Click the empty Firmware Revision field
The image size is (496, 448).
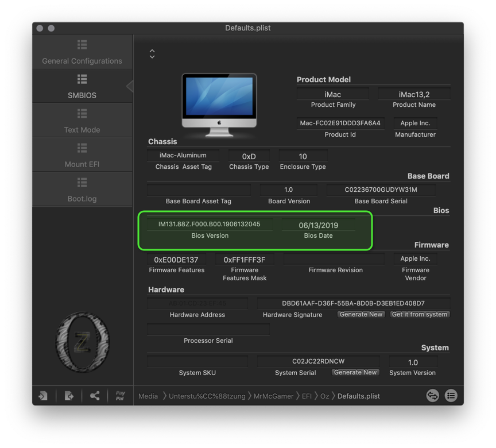334,259
